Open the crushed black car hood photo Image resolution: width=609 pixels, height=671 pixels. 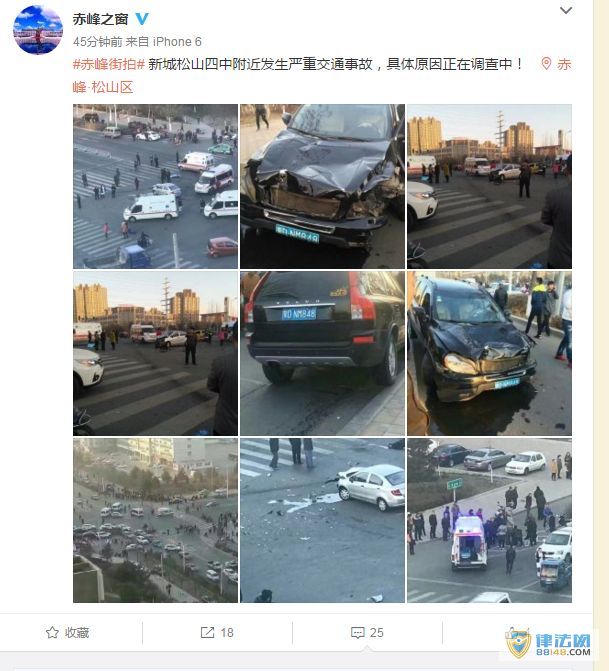pyautogui.click(x=322, y=187)
